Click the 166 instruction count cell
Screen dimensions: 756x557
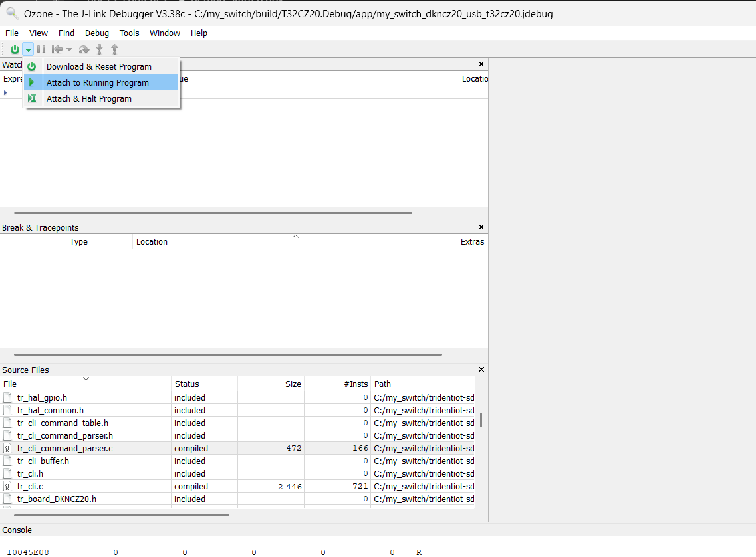pyautogui.click(x=360, y=448)
